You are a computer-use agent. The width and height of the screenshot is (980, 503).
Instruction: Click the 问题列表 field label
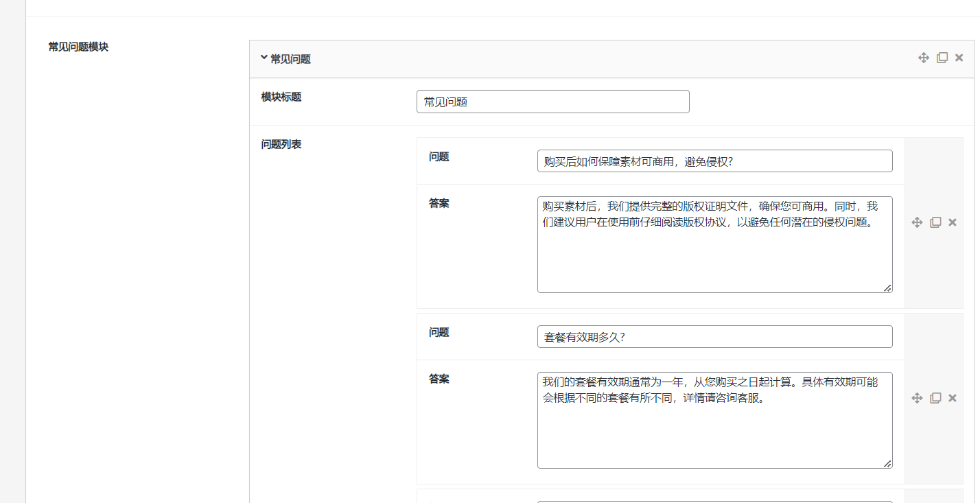(x=281, y=144)
